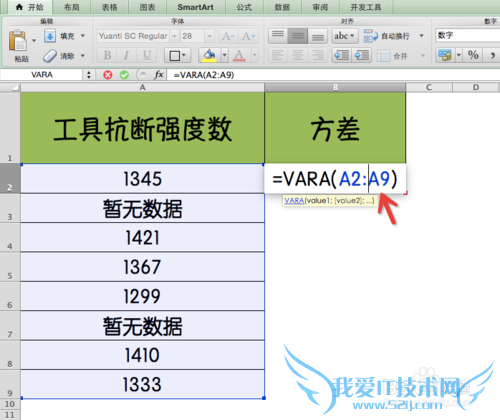Open the currency format dropdown arrow
Viewport: 500px width, 420px height.
click(459, 55)
